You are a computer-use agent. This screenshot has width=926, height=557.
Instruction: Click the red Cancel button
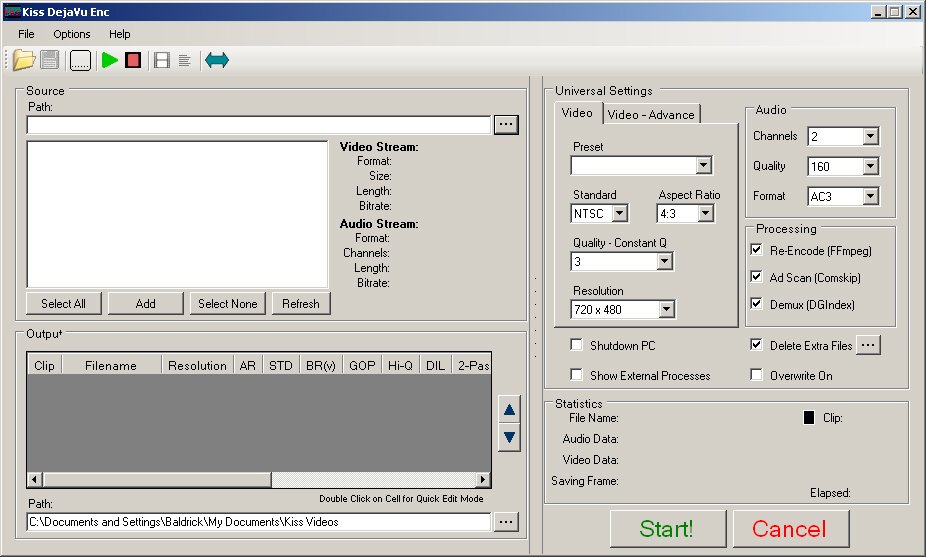point(790,529)
